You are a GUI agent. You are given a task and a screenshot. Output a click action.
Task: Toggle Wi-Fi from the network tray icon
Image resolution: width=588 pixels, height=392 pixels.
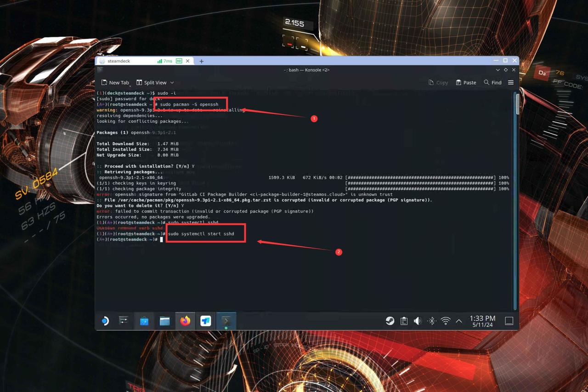coord(445,321)
